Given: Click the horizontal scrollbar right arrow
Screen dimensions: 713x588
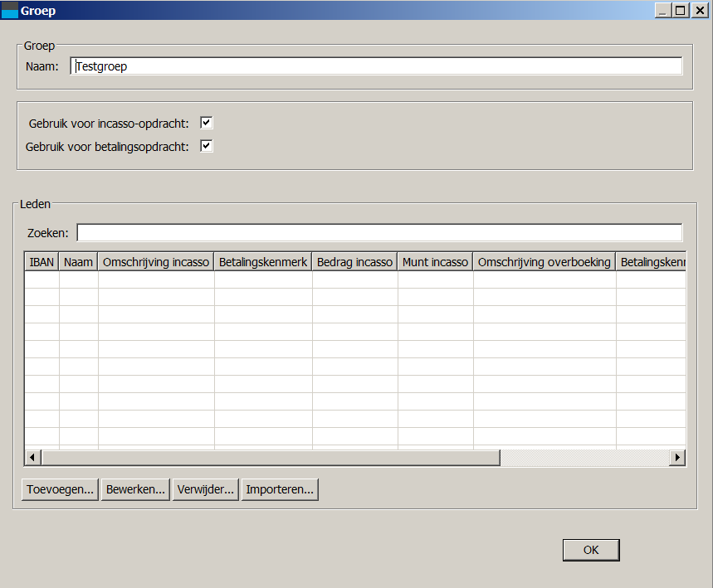Looking at the screenshot, I should 677,458.
